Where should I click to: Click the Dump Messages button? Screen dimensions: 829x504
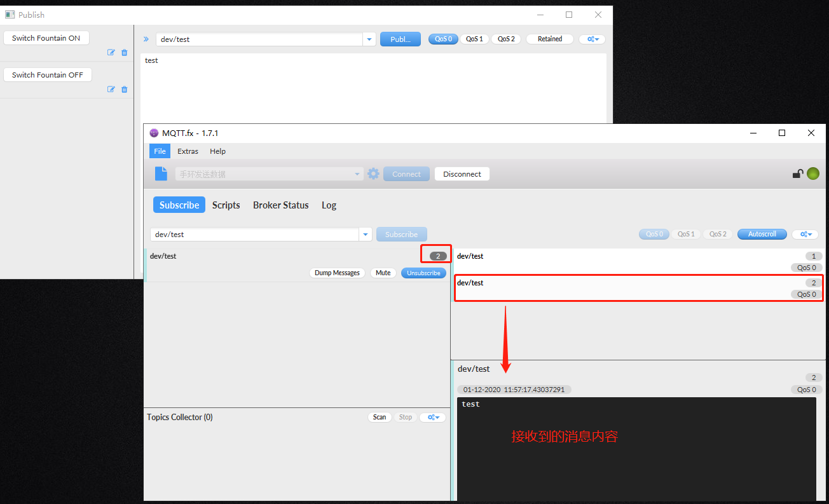pos(337,273)
